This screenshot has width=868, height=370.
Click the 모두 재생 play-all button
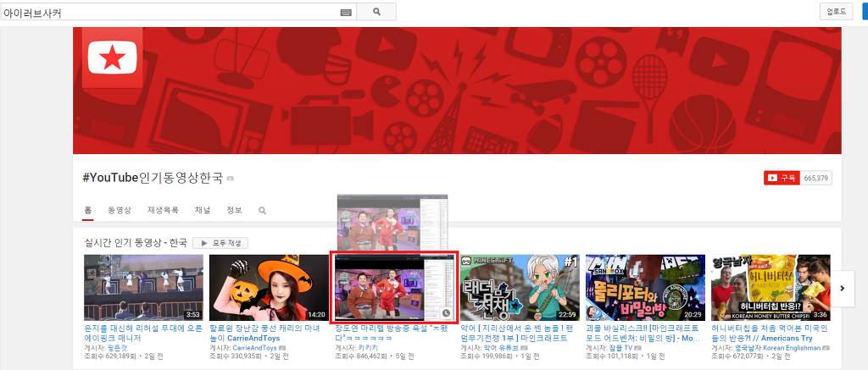pyautogui.click(x=220, y=243)
